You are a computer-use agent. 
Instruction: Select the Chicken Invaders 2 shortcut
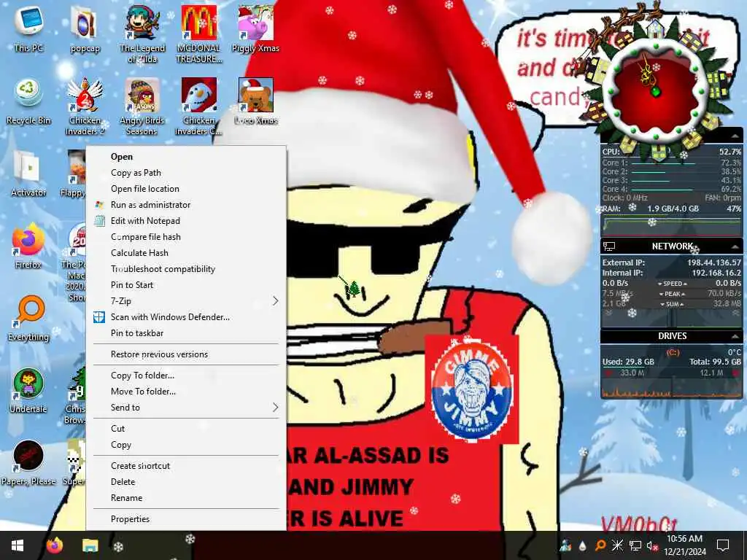click(85, 106)
